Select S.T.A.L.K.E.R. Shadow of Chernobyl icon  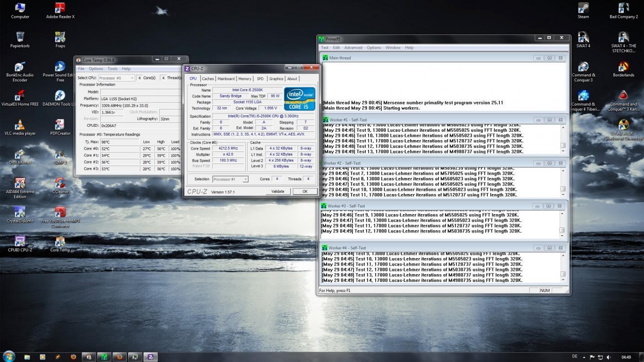point(623,130)
